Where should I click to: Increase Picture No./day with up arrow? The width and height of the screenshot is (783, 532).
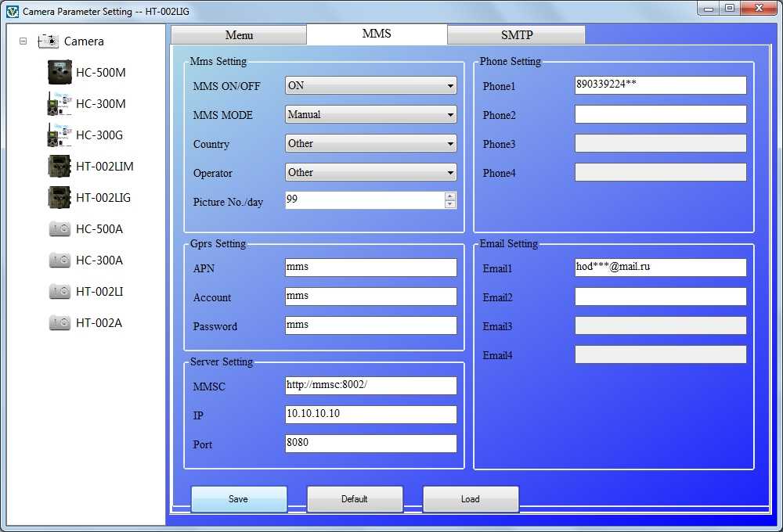coord(449,196)
